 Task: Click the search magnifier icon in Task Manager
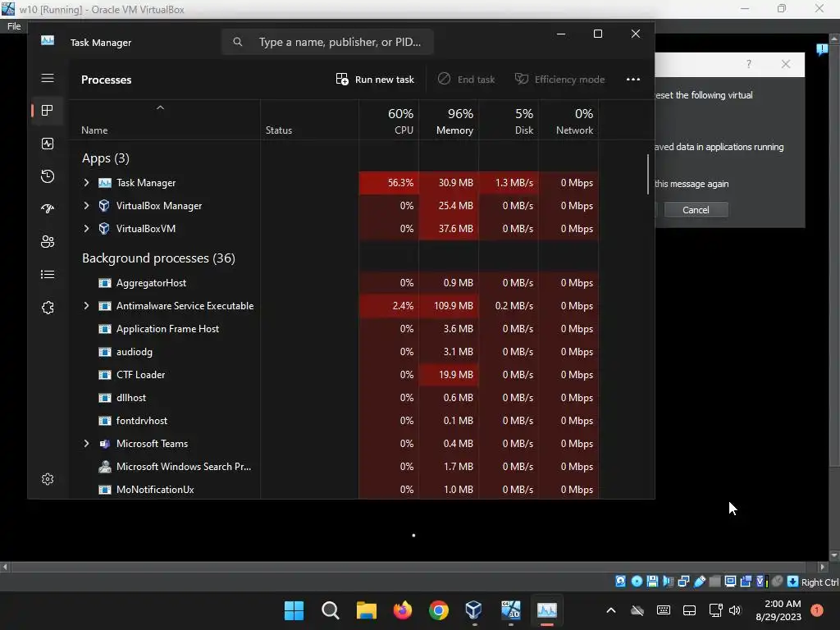coord(238,42)
